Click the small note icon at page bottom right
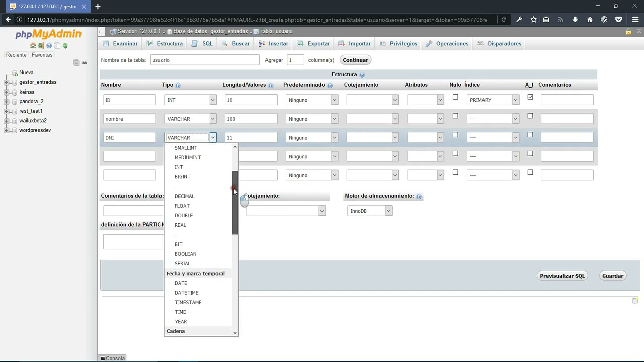Screen dimensions: 644x362 635,300
